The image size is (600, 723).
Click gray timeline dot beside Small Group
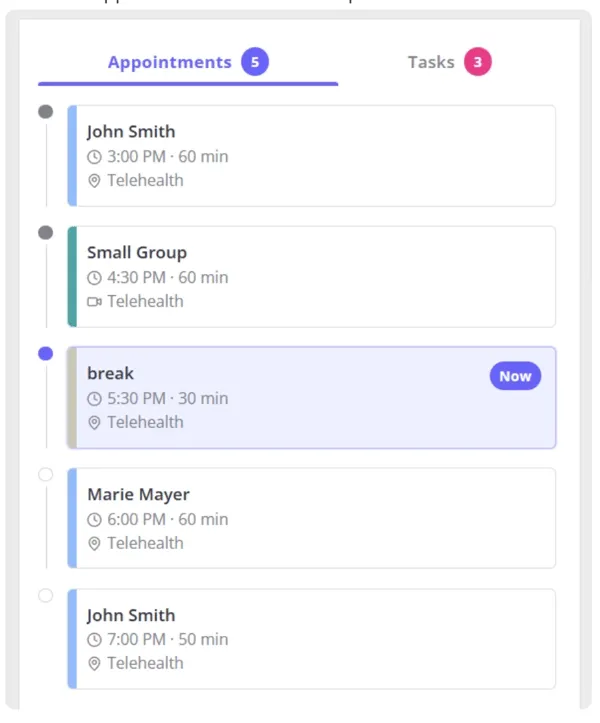point(46,232)
